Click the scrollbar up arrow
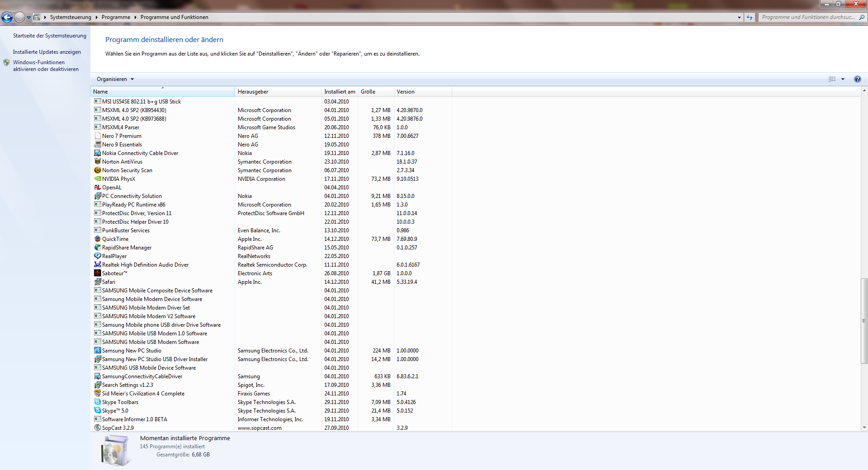This screenshot has width=868, height=470. [864, 91]
